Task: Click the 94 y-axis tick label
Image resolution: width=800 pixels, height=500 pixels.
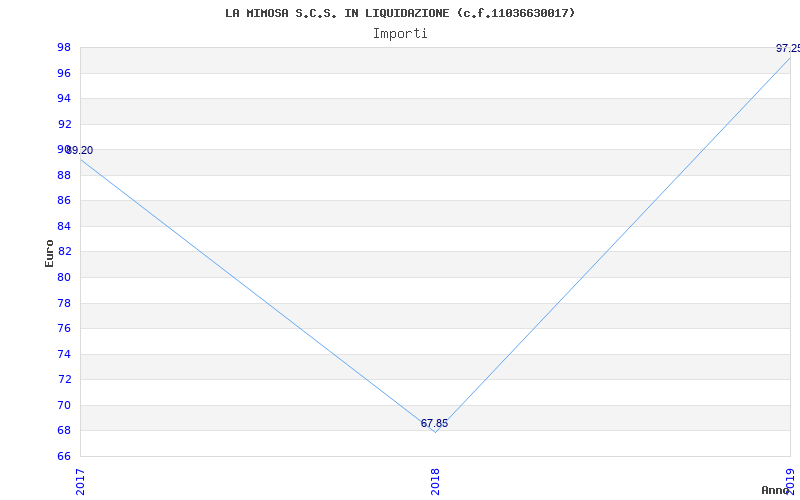Action: coord(64,99)
